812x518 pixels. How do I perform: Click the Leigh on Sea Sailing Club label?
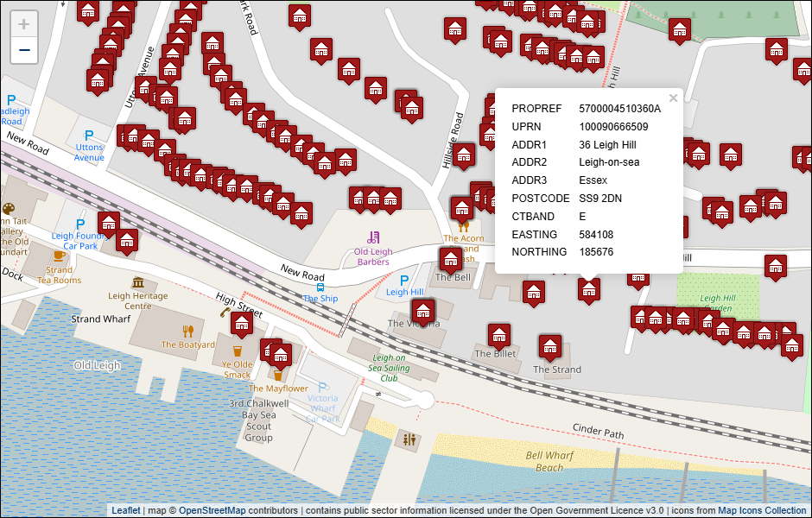[x=389, y=368]
